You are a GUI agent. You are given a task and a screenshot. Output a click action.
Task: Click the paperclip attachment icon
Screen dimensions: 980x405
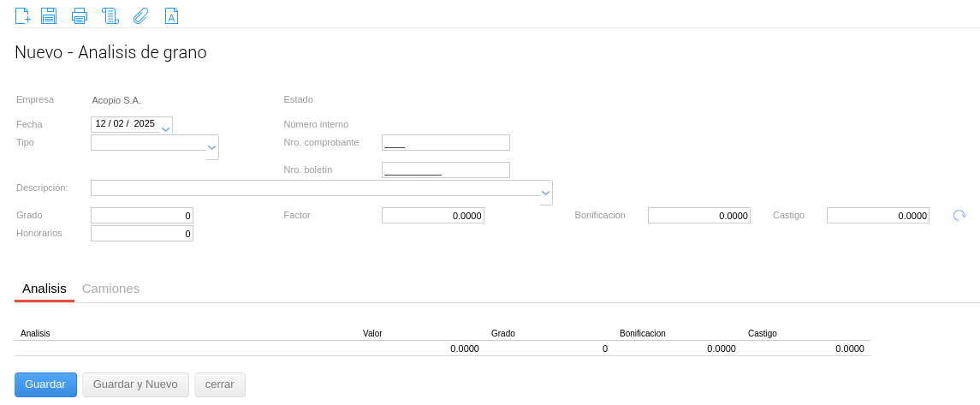pyautogui.click(x=141, y=15)
